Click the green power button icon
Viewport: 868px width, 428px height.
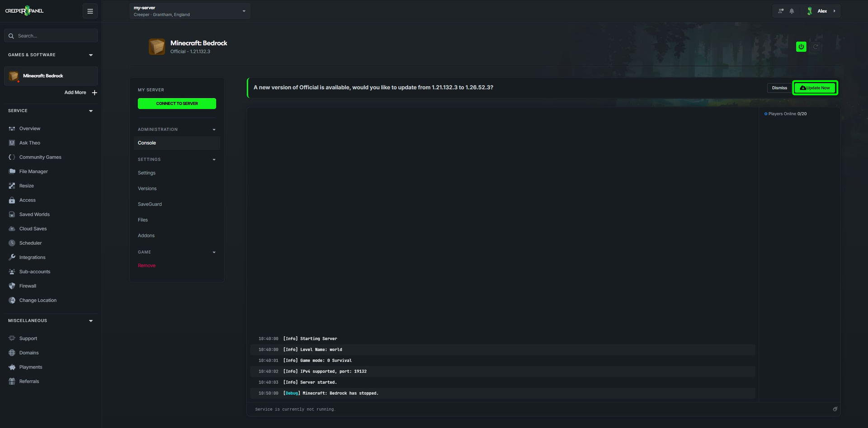coord(801,47)
